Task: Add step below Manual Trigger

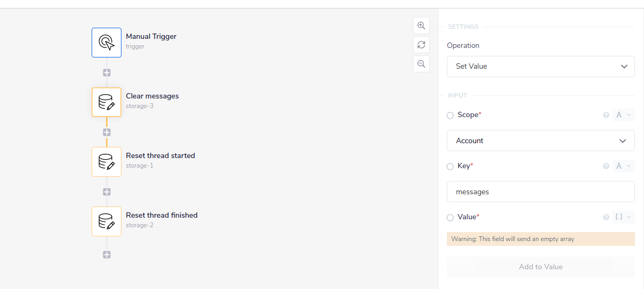Action: click(107, 73)
